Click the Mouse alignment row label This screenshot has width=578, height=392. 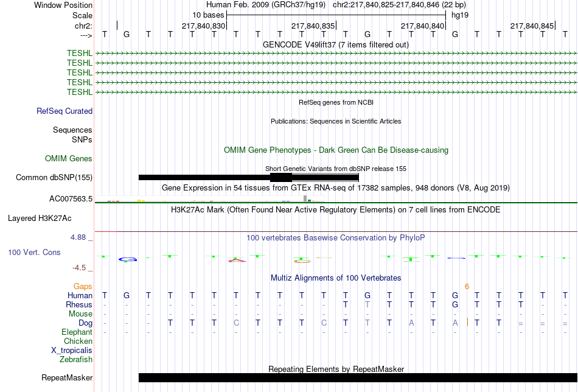tap(80, 314)
